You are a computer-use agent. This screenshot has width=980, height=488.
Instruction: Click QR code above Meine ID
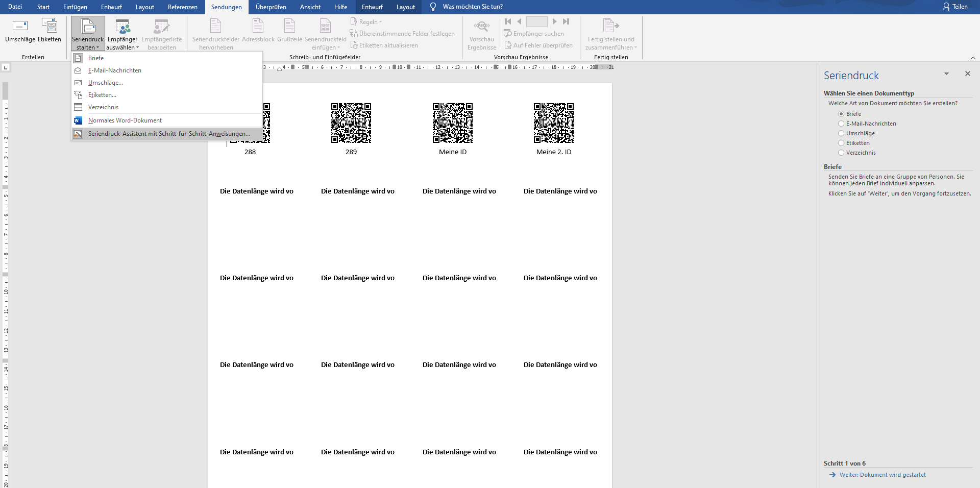coord(453,123)
